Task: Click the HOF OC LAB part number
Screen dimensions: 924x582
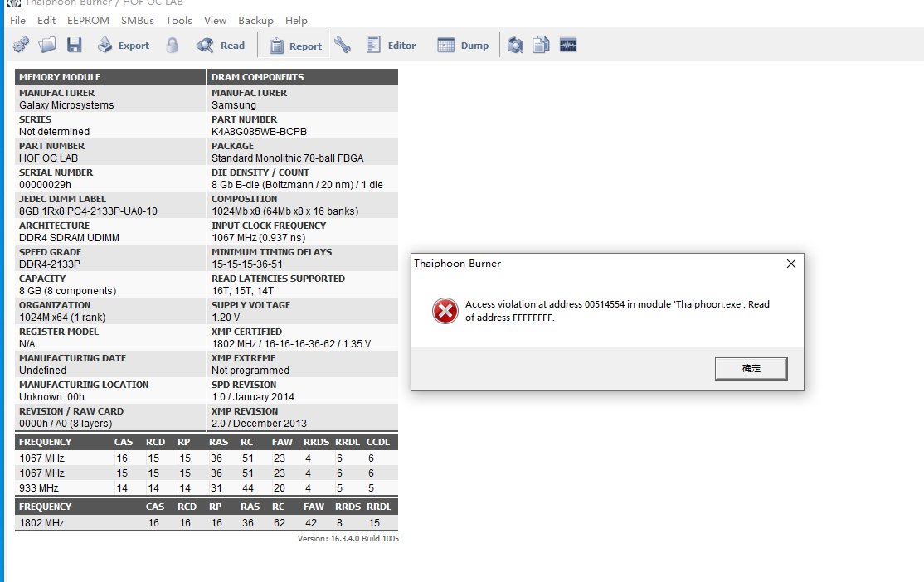Action: (48, 158)
